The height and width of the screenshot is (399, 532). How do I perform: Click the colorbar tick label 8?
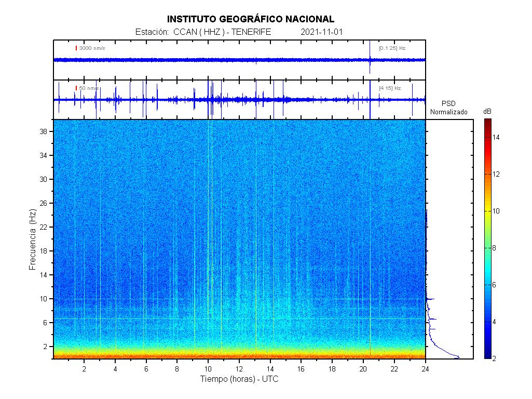coord(494,248)
